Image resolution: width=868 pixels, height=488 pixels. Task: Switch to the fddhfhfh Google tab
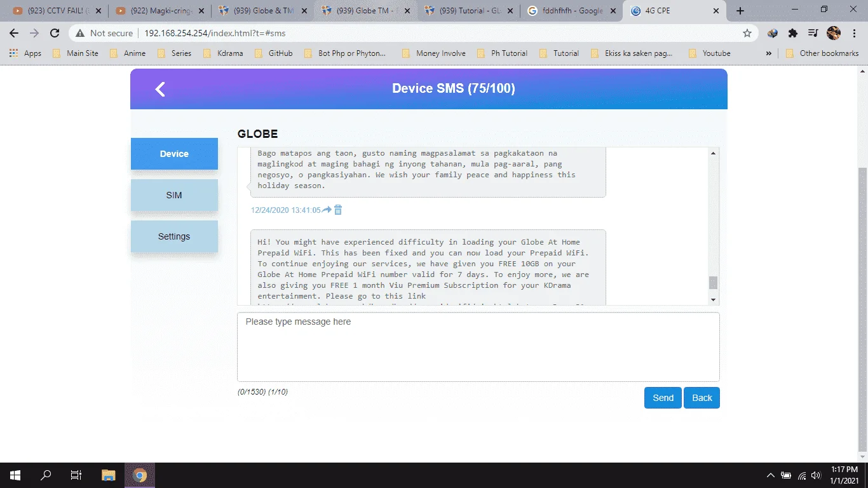coord(571,11)
